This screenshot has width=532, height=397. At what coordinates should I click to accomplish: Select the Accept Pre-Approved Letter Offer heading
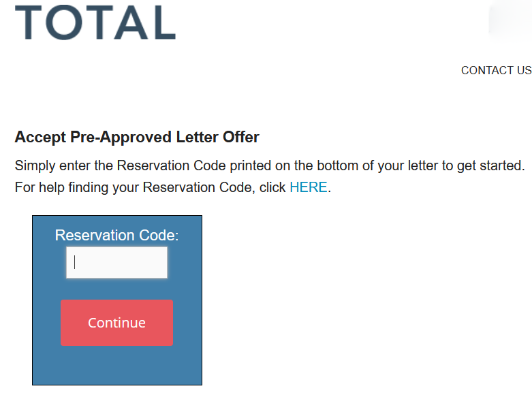click(137, 138)
